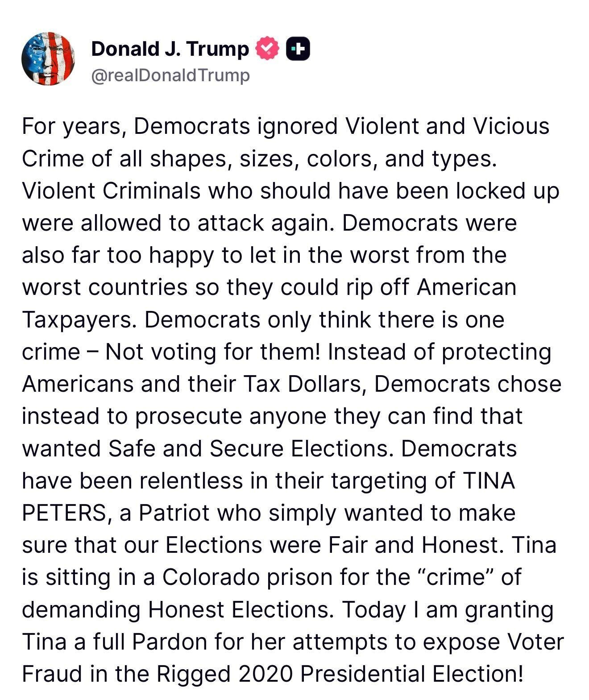
Task: Click the word Colorado in the post
Action: [x=211, y=577]
